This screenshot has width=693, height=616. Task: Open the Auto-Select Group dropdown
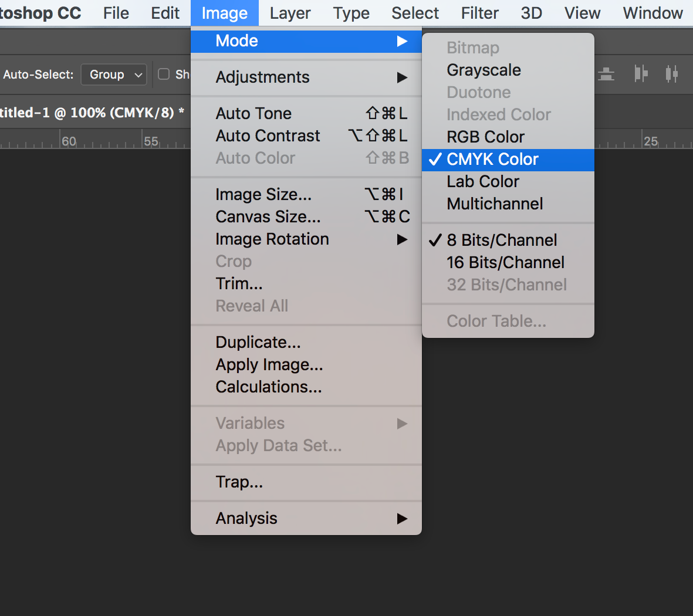pyautogui.click(x=114, y=75)
